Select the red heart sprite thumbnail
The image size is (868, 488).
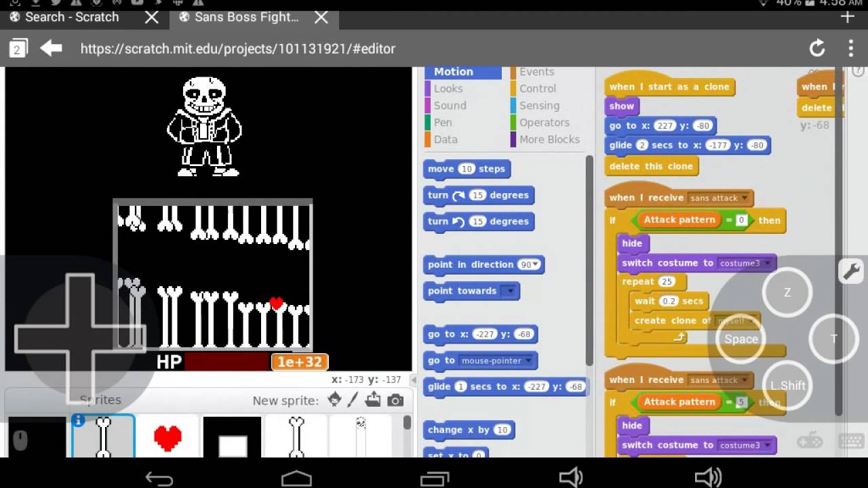167,437
